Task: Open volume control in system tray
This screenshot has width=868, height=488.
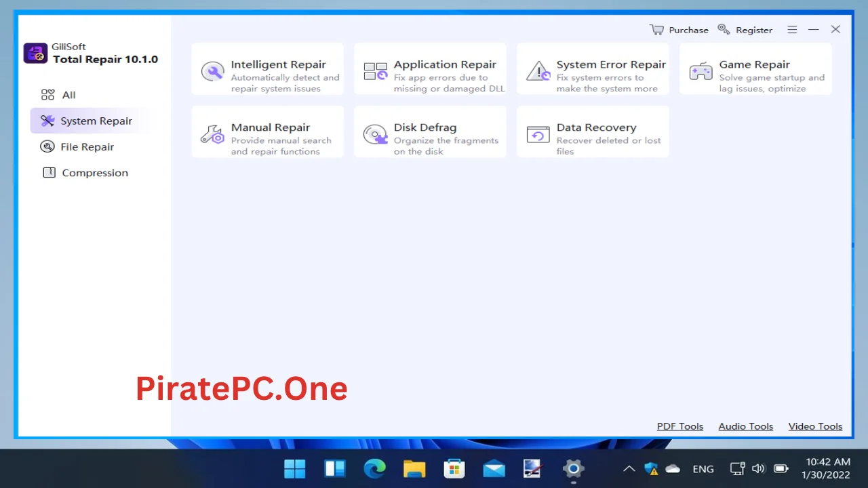Action: [759, 468]
